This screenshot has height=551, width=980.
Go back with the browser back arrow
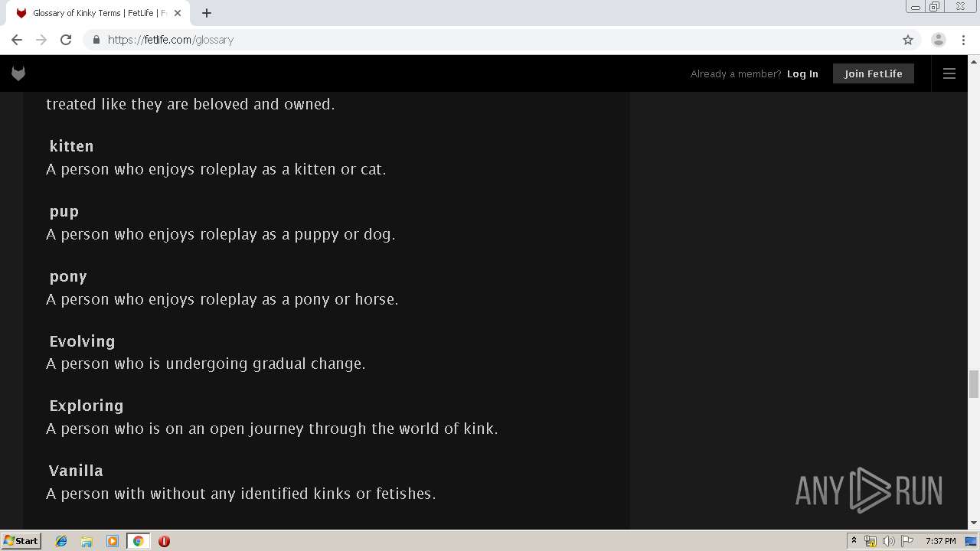(17, 40)
